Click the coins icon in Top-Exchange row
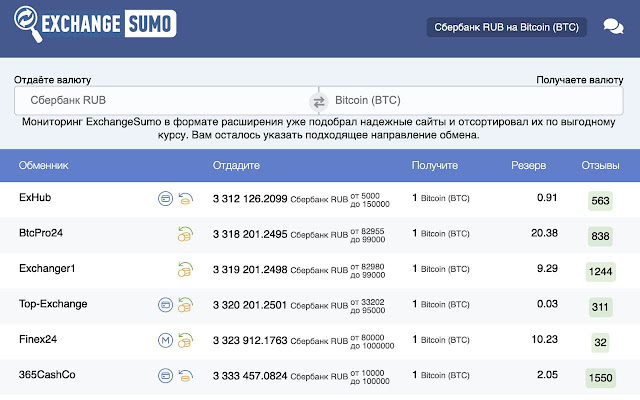This screenshot has height=400, width=640. (185, 305)
